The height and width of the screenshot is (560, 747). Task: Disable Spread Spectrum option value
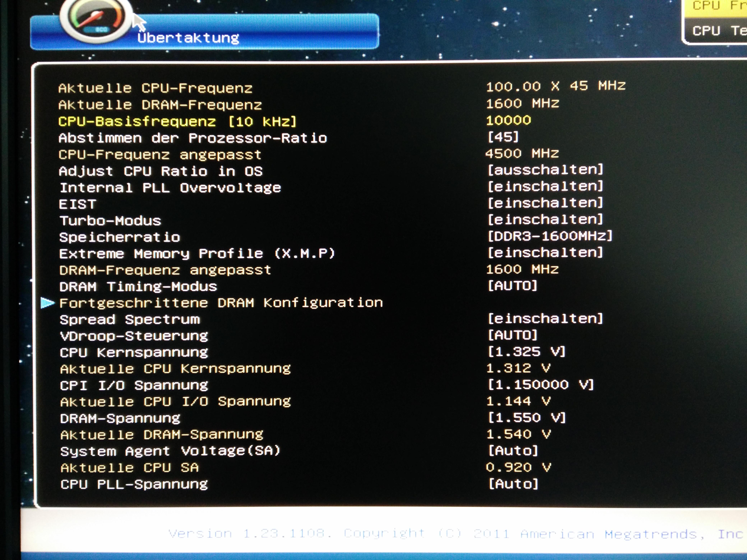point(545,319)
